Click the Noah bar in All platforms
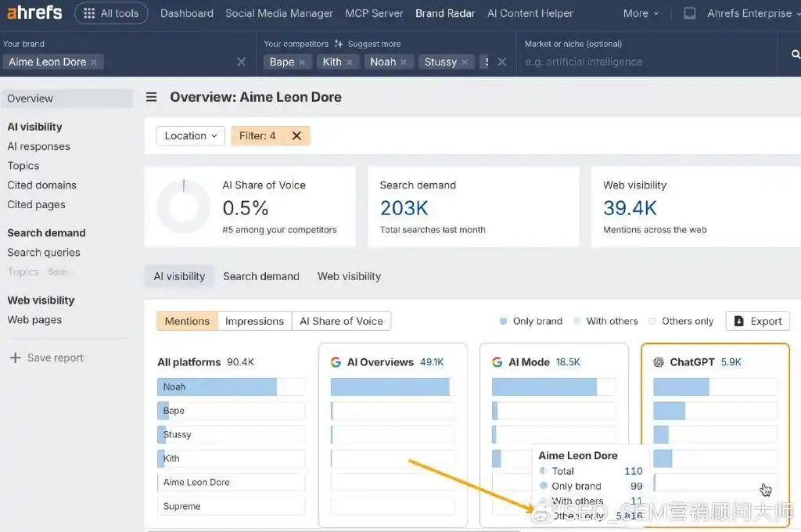801x532 pixels. [217, 386]
